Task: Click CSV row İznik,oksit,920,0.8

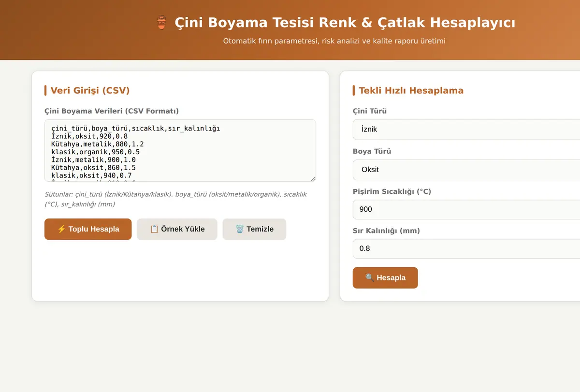Action: (89, 136)
